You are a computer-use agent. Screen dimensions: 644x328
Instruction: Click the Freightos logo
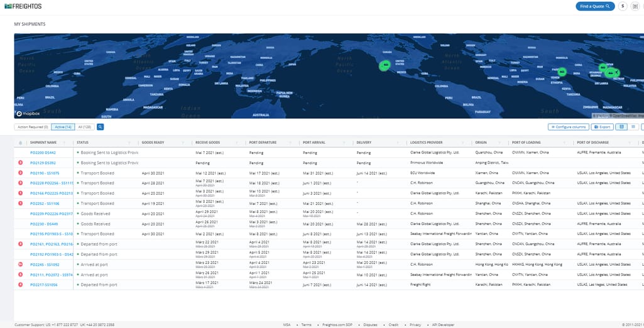click(x=23, y=6)
